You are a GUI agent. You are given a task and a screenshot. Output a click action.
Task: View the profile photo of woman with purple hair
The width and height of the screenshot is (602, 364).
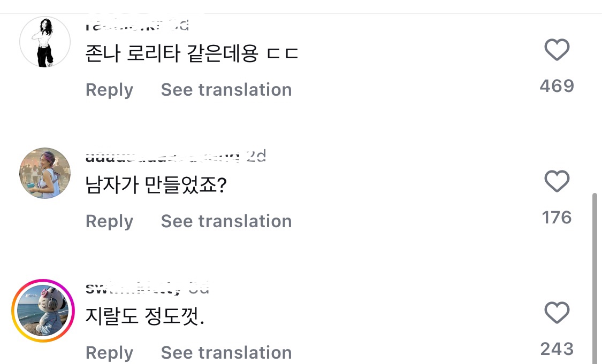pyautogui.click(x=45, y=173)
